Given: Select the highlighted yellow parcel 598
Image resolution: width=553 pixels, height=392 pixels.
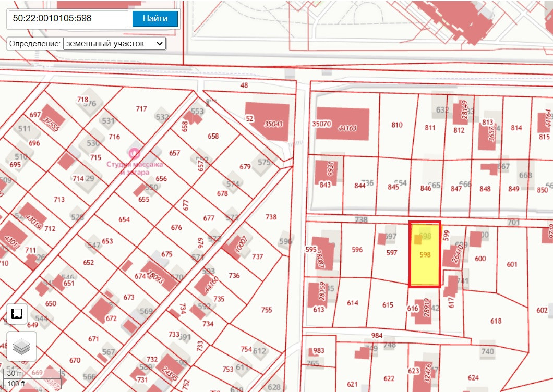Looking at the screenshot, I should (x=425, y=254).
